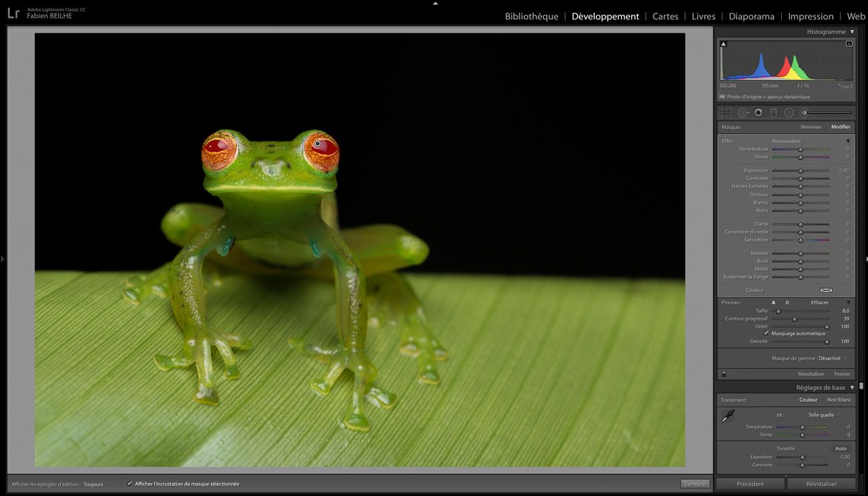
Task: Select the crop overlay tool icon
Action: coord(726,113)
